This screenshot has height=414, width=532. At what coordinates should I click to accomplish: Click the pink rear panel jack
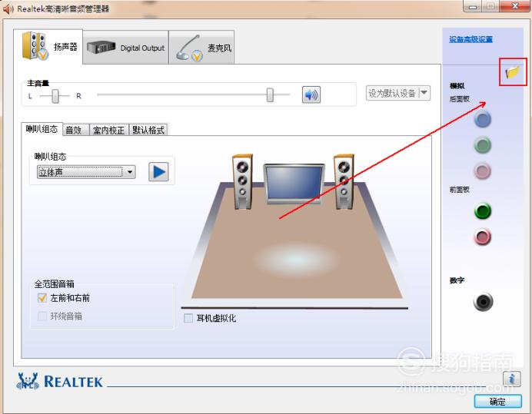(483, 171)
